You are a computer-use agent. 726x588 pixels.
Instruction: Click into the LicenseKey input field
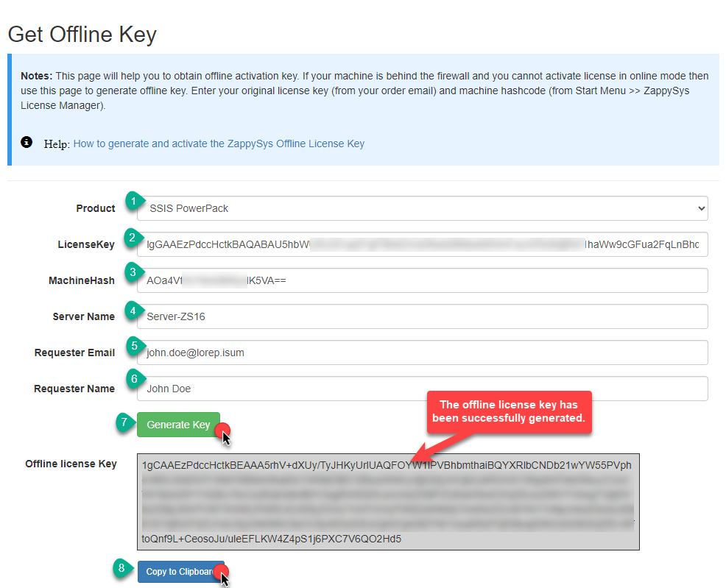pos(422,244)
